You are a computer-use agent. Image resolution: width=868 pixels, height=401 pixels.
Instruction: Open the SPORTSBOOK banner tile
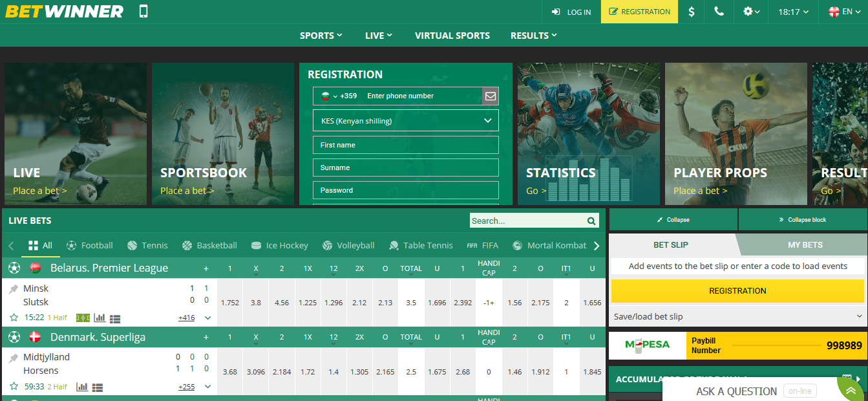pos(223,134)
